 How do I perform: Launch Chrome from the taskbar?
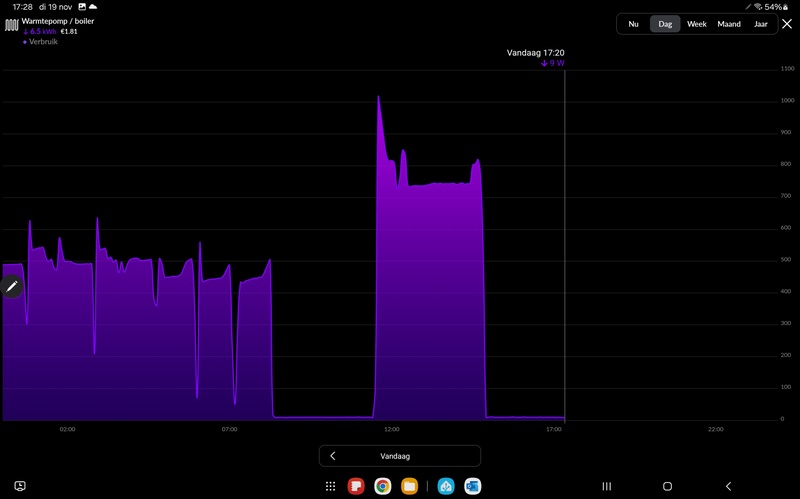[383, 486]
